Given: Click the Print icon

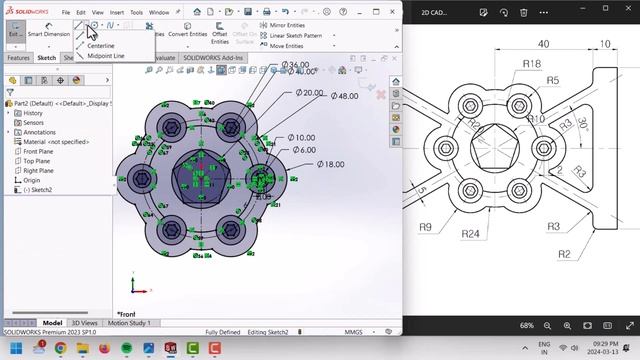Looking at the screenshot, I should click(x=267, y=12).
